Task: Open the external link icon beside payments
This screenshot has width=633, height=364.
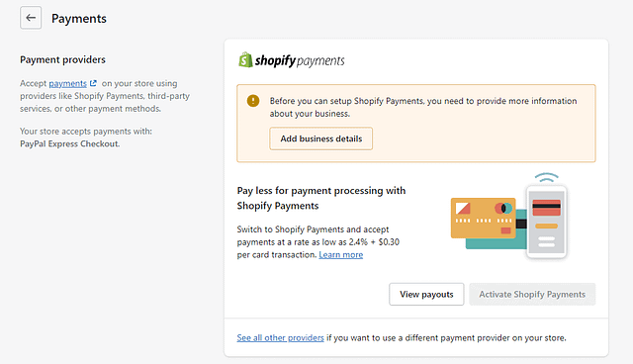Action: [93, 83]
